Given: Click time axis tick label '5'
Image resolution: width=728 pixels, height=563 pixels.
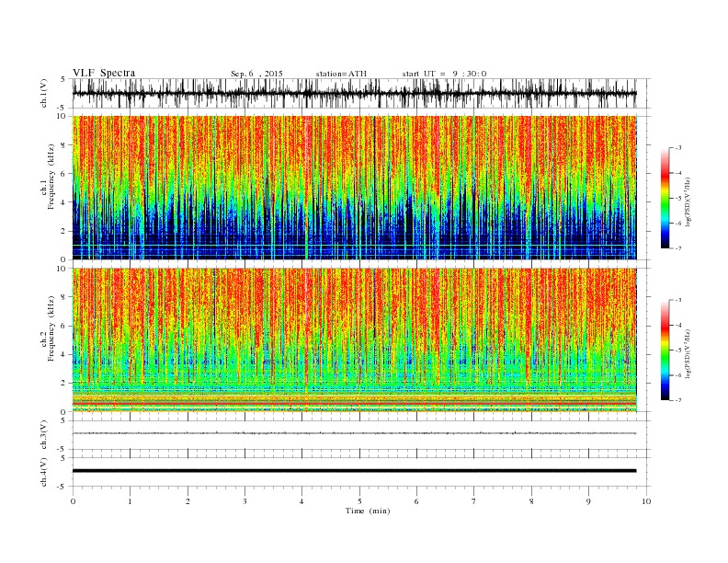Looking at the screenshot, I should [359, 501].
